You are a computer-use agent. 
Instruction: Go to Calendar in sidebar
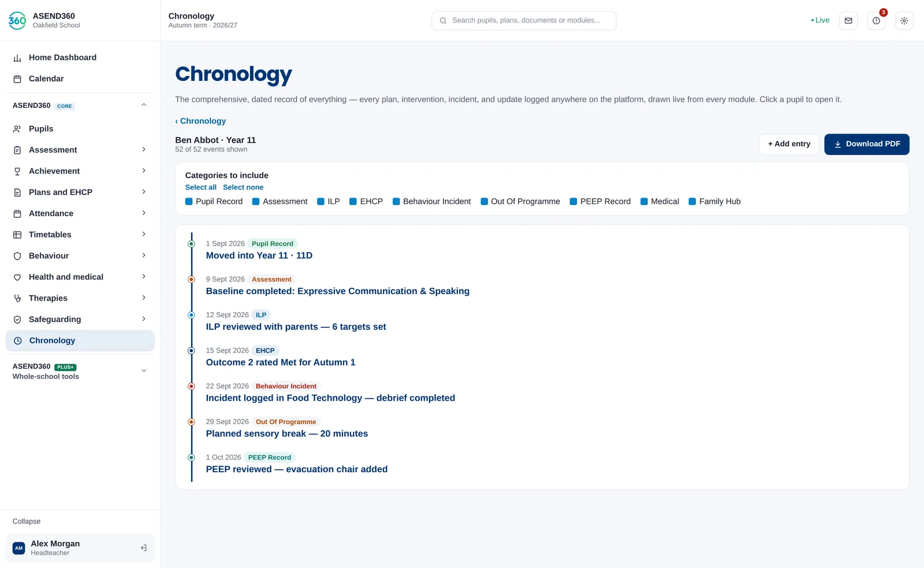[80, 79]
